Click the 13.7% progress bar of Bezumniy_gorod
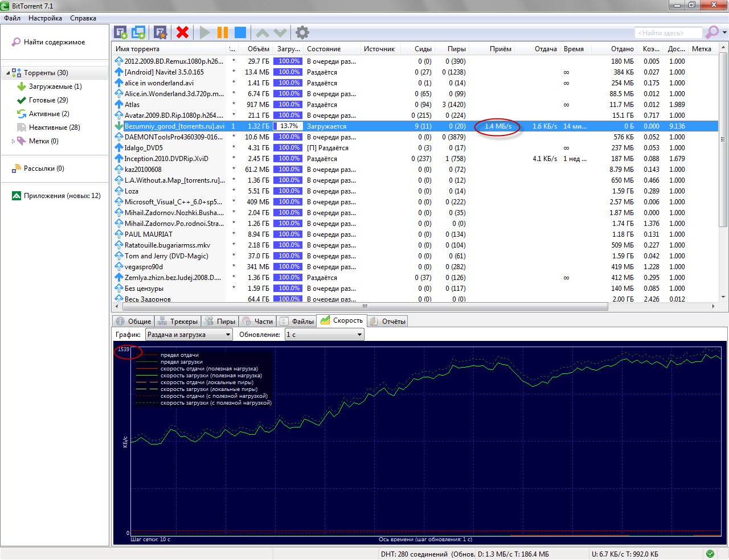This screenshot has width=729, height=560. coord(288,126)
